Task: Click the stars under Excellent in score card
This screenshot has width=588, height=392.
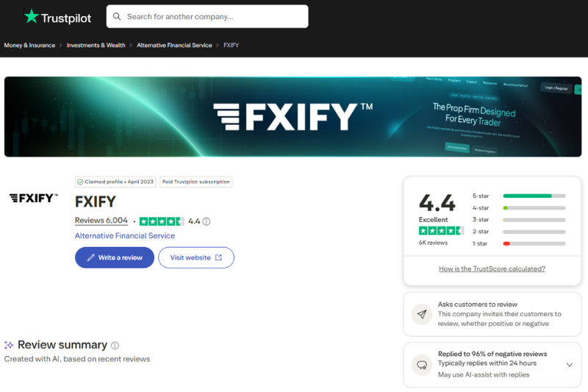Action: point(441,231)
